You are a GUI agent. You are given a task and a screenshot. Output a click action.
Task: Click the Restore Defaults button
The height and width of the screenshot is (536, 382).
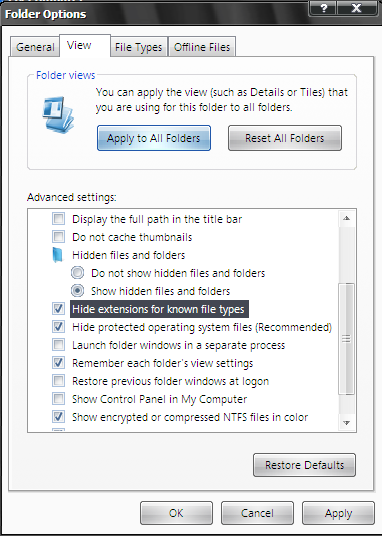(x=304, y=465)
